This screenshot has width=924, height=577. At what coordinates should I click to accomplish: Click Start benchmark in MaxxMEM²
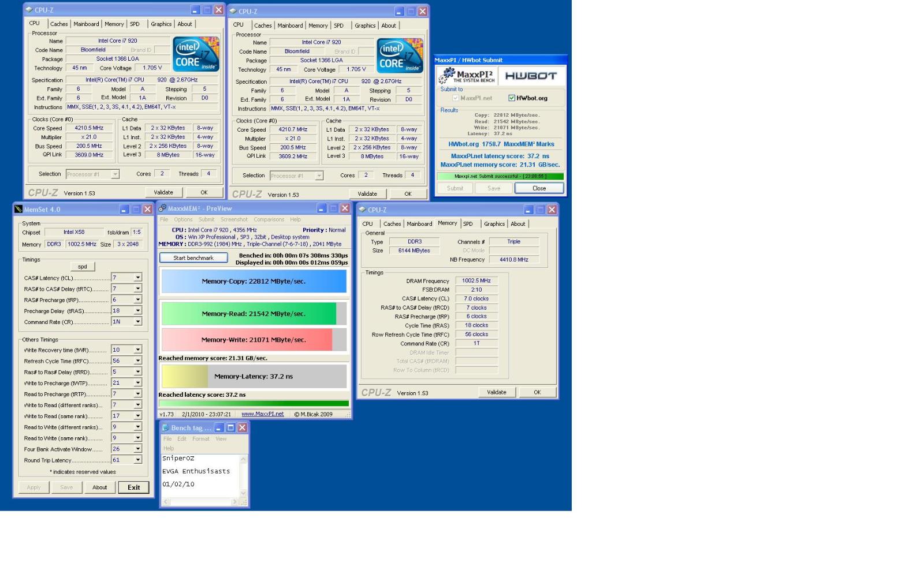coord(193,258)
